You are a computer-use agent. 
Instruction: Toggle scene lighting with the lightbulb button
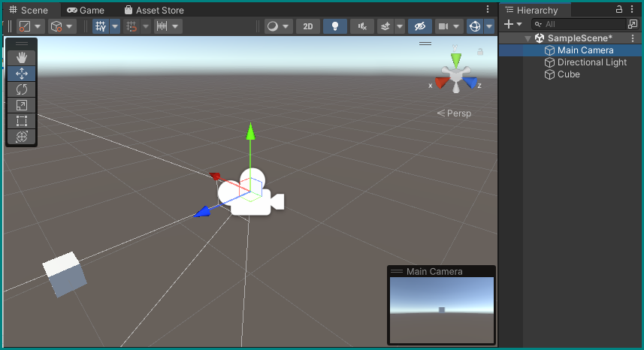[x=334, y=26]
